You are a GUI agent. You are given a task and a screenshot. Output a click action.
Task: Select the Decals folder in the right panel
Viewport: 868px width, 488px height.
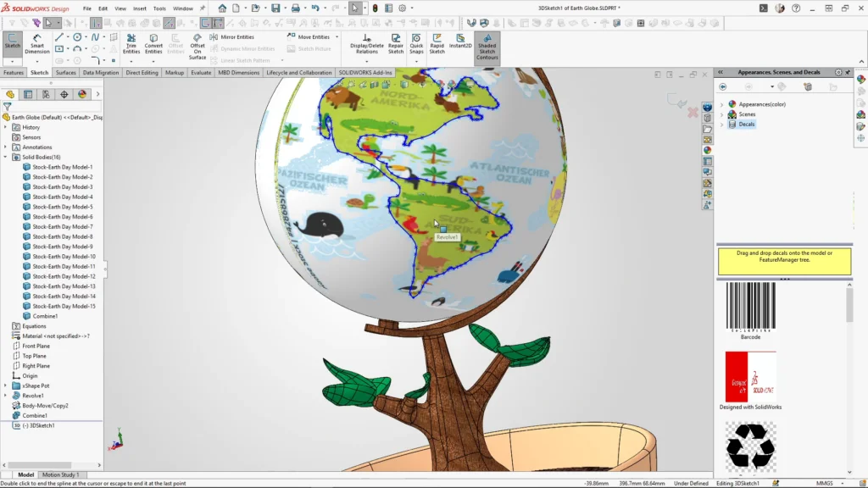coord(746,124)
